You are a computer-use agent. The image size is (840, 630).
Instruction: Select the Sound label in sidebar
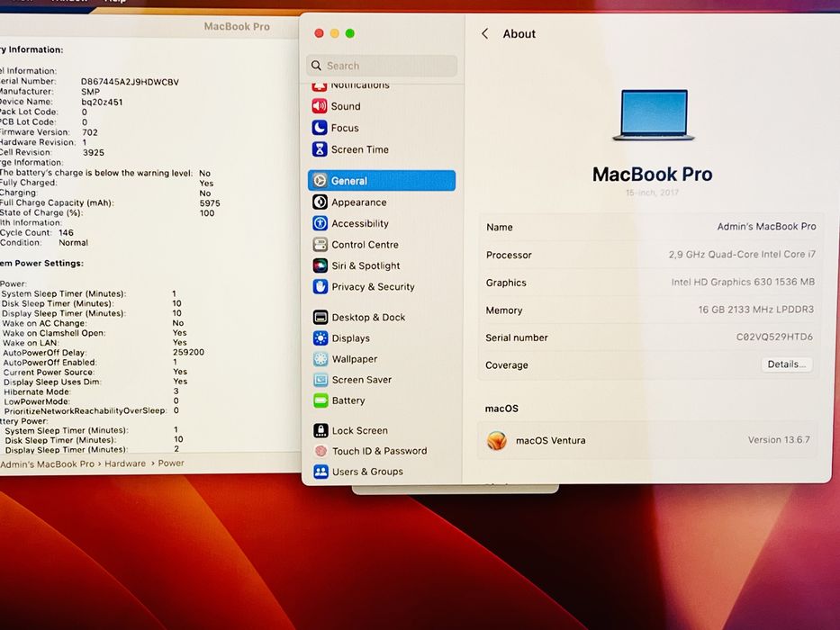[346, 106]
